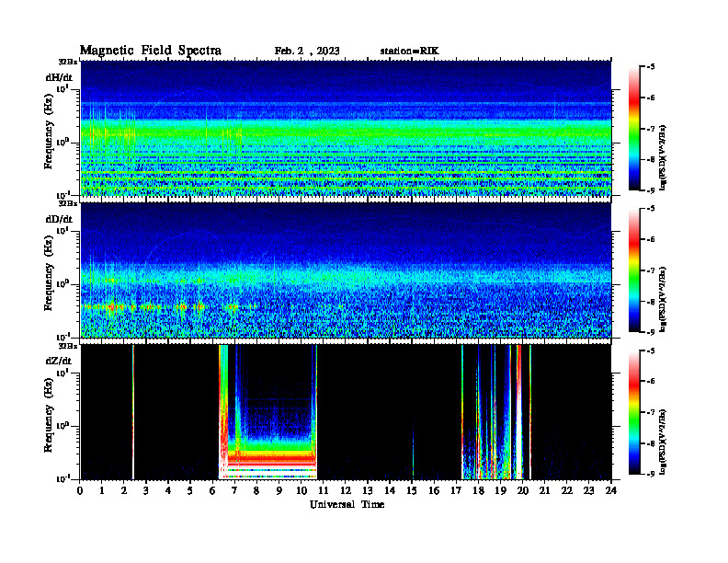Click the dZ/dt color scale units label
Image resolution: width=728 pixels, height=563 pixels.
(x=663, y=442)
